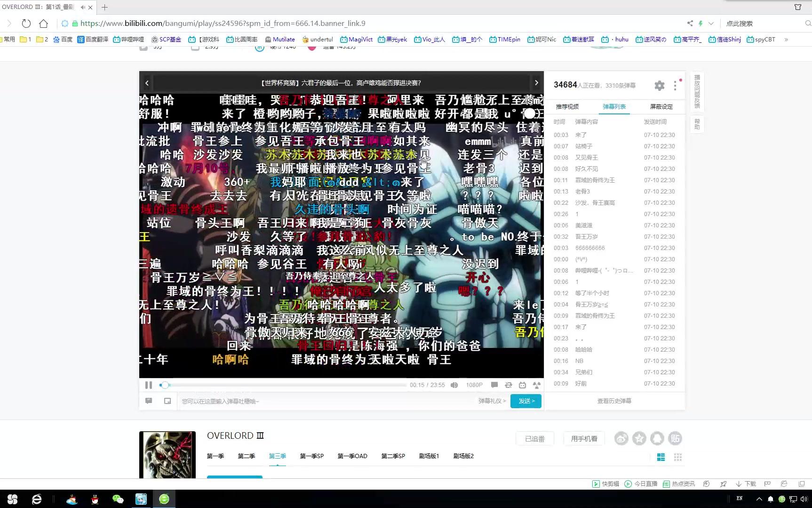This screenshot has width=812, height=508.
Task: Open the address bar dropdown chevron
Action: coord(711,24)
